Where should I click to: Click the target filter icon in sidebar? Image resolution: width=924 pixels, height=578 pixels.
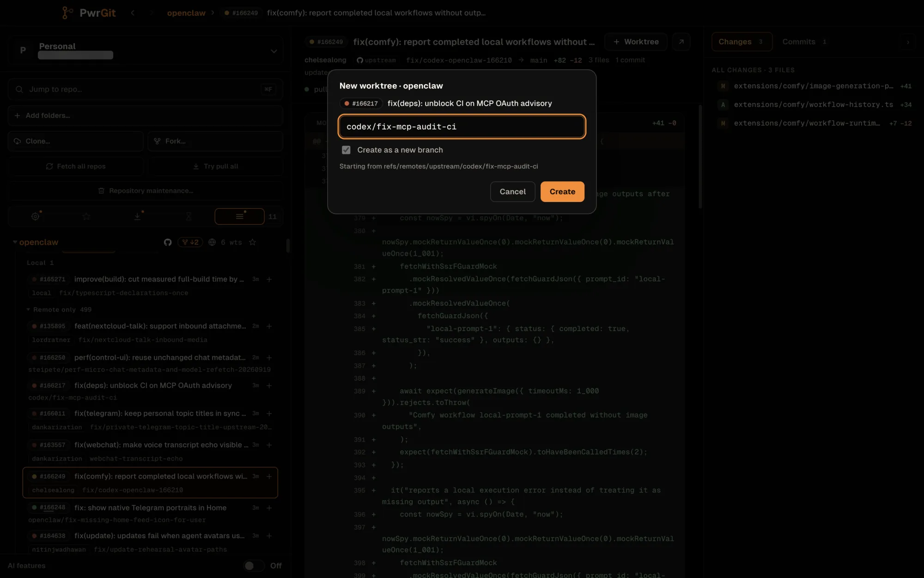[x=35, y=216]
